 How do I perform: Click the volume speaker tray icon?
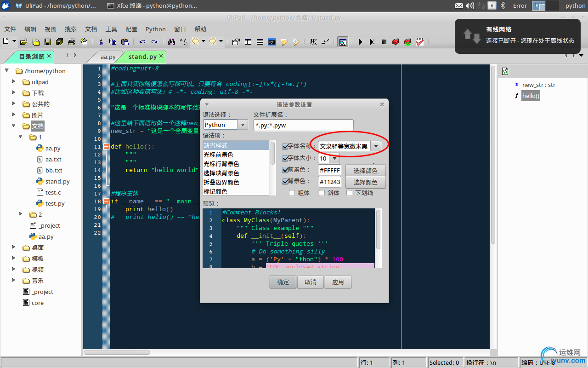(x=469, y=6)
